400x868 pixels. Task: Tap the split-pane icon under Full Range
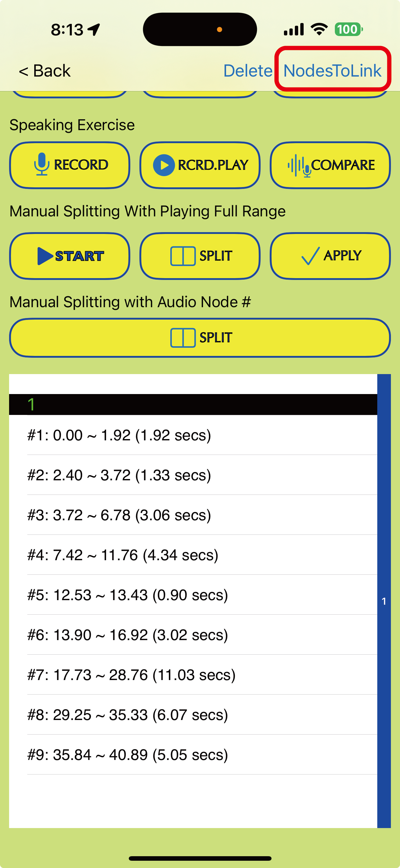(182, 256)
